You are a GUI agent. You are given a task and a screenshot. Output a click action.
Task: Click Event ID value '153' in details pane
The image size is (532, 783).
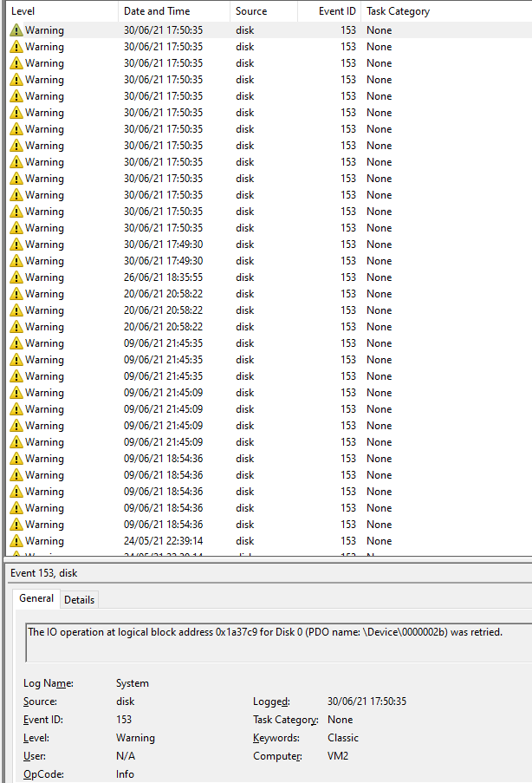[124, 720]
